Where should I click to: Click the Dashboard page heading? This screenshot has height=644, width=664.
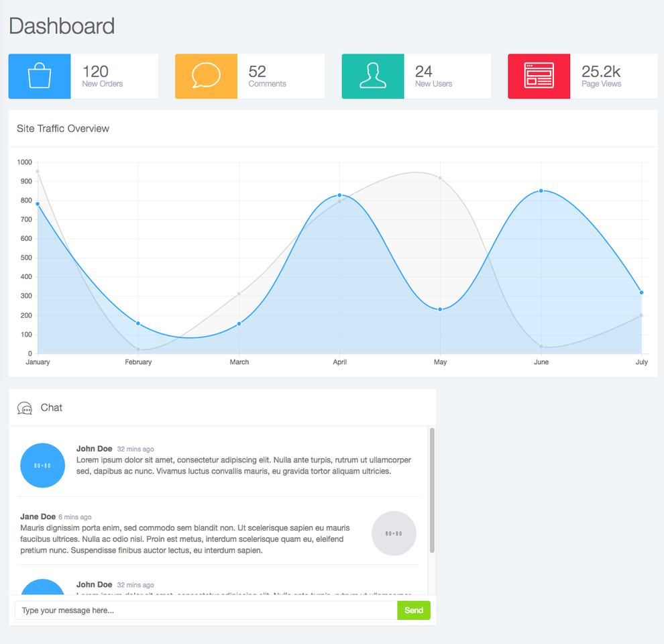62,26
